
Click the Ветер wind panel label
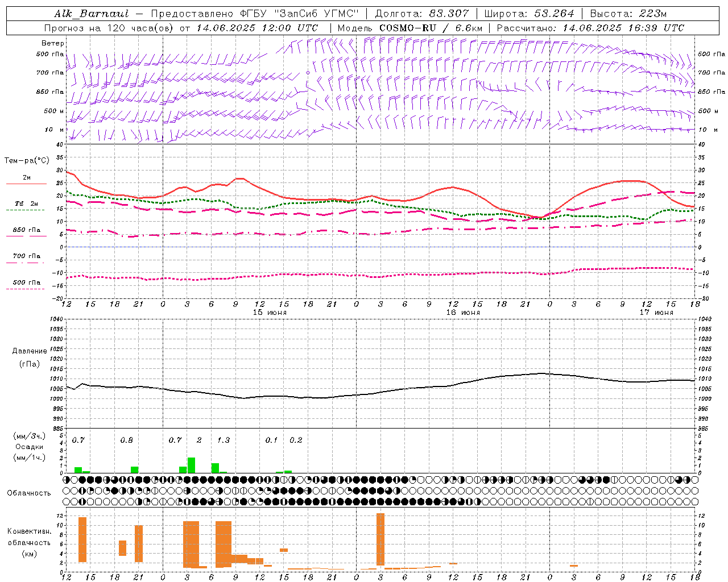pyautogui.click(x=53, y=43)
